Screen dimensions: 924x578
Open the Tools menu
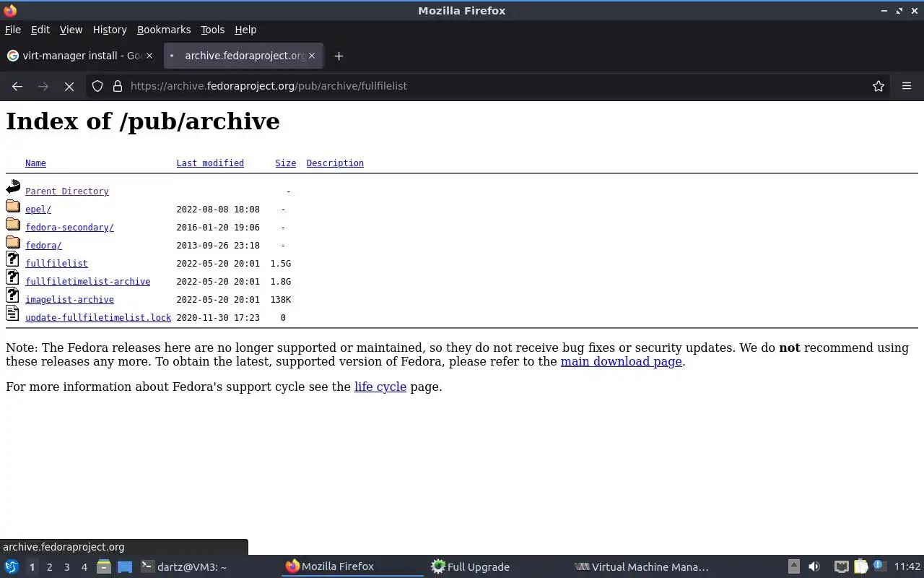point(212,30)
